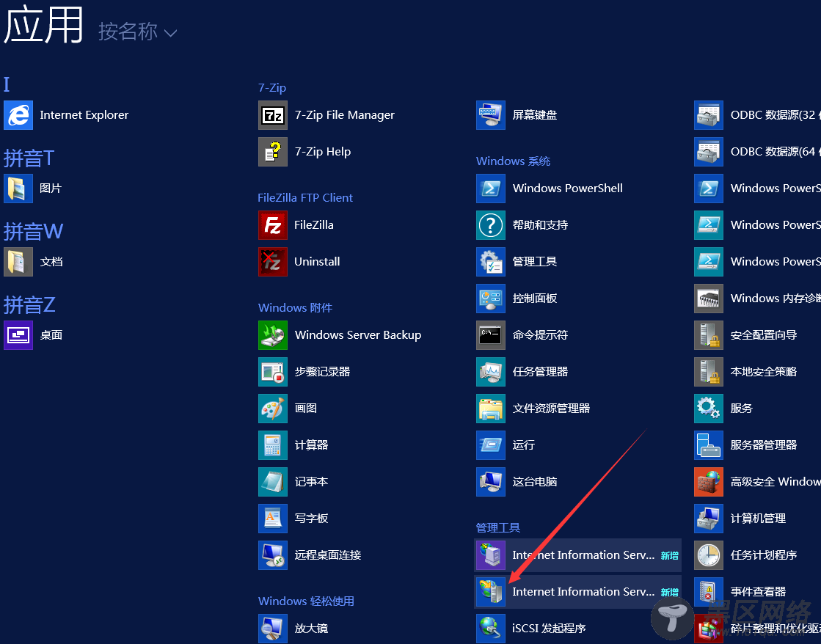821x644 pixels.
Task: Start 远程桌面连接 remote desktop
Action: pos(310,555)
